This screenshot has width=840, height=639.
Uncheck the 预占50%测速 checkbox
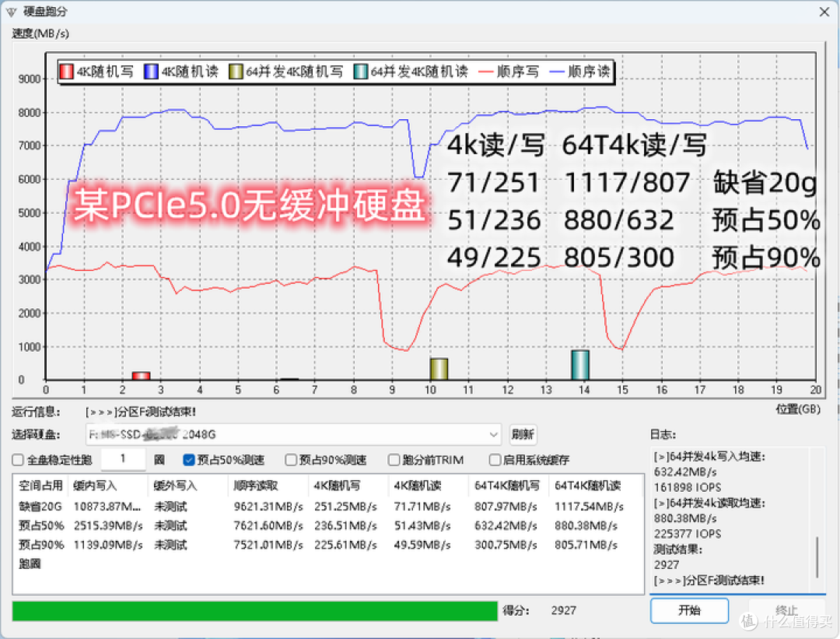click(x=188, y=460)
